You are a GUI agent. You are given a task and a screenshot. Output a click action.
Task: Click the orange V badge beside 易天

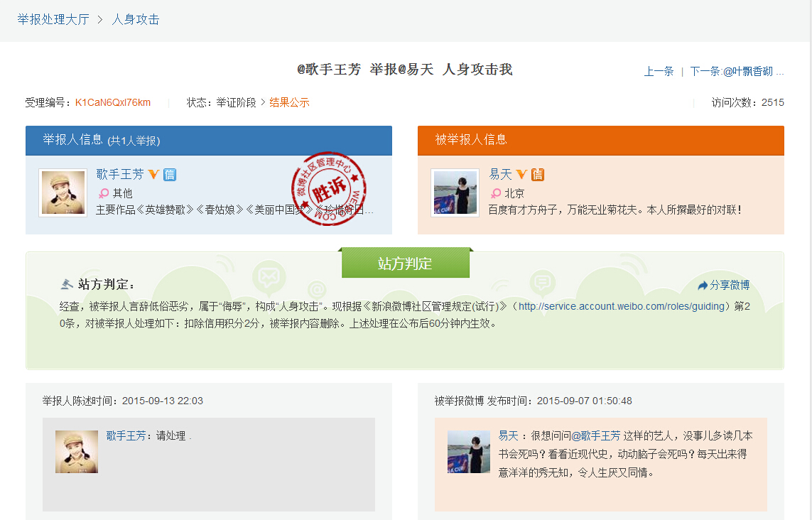521,174
